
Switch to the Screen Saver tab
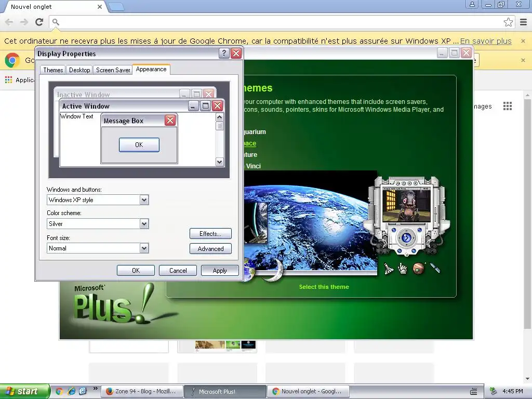(x=113, y=70)
